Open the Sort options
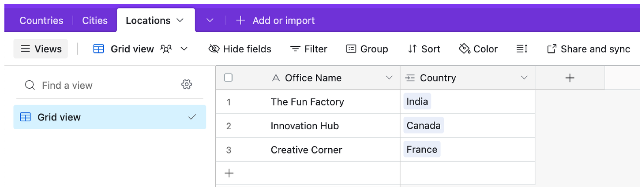Image resolution: width=644 pixels, height=191 pixels. (x=424, y=49)
